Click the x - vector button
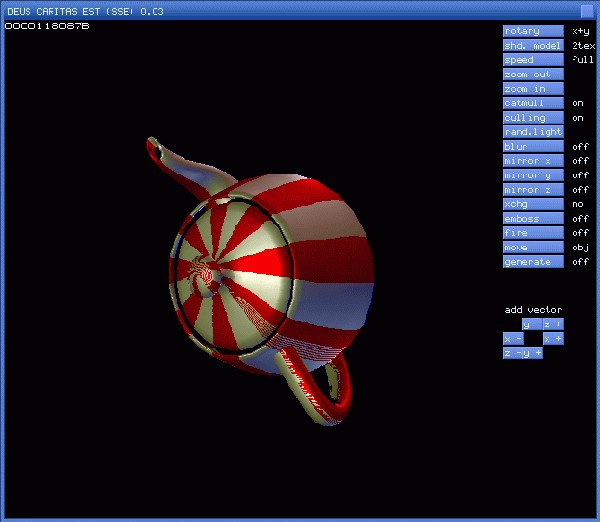 pos(513,339)
